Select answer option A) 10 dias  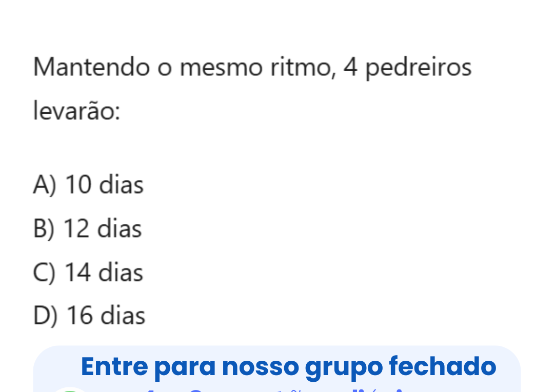(88, 184)
